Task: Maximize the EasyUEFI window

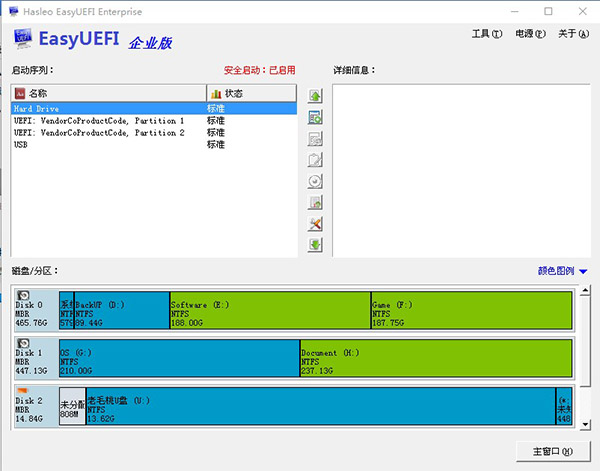Action: coord(548,11)
